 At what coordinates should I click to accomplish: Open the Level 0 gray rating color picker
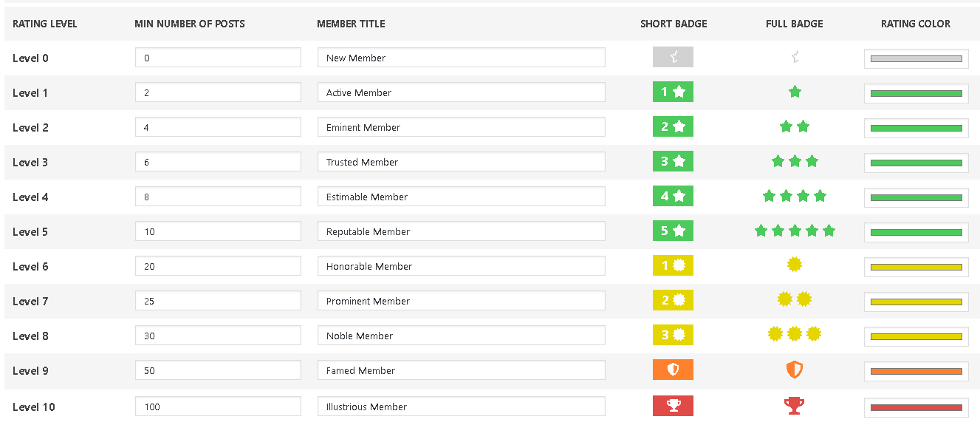(x=916, y=58)
